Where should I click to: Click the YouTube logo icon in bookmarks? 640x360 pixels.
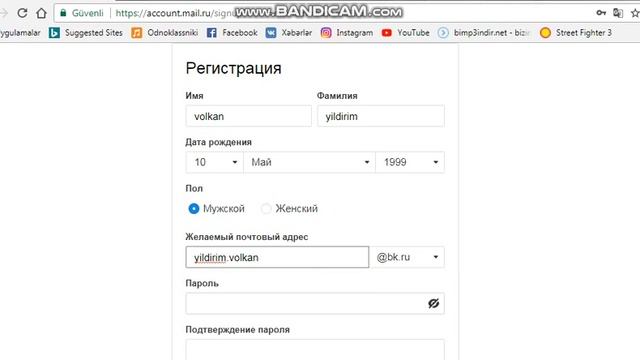[387, 33]
